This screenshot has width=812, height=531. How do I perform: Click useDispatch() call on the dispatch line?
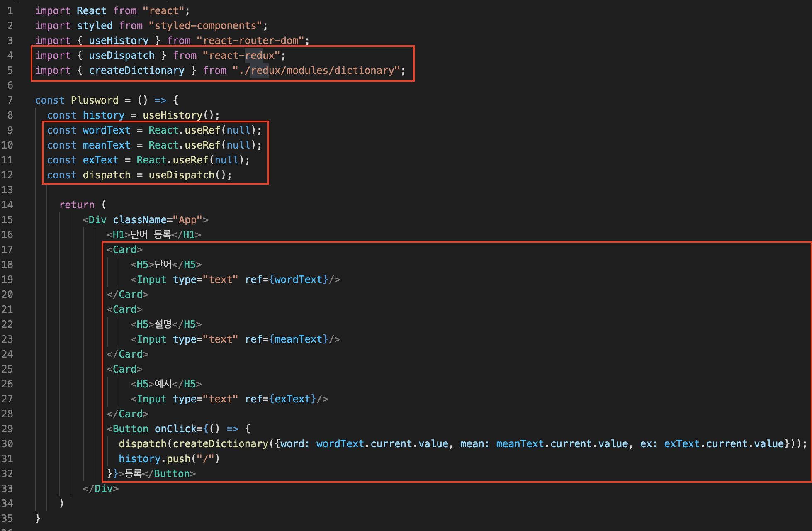coord(185,175)
